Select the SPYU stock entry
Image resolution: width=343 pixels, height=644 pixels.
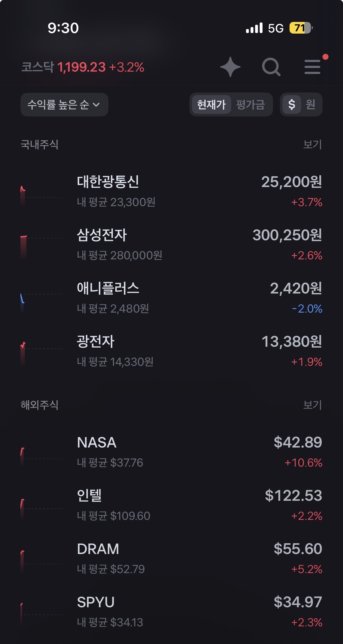(x=171, y=612)
